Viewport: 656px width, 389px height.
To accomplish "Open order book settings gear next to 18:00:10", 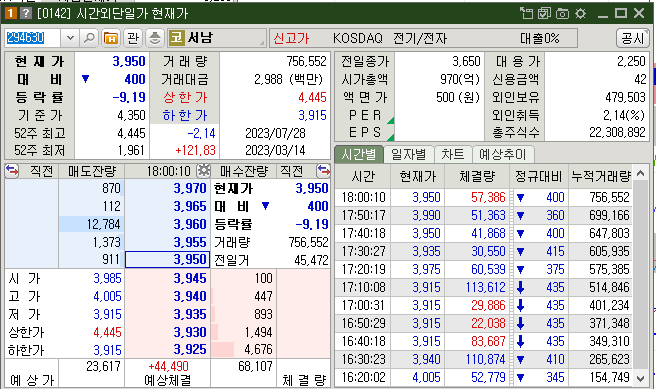I will (204, 171).
